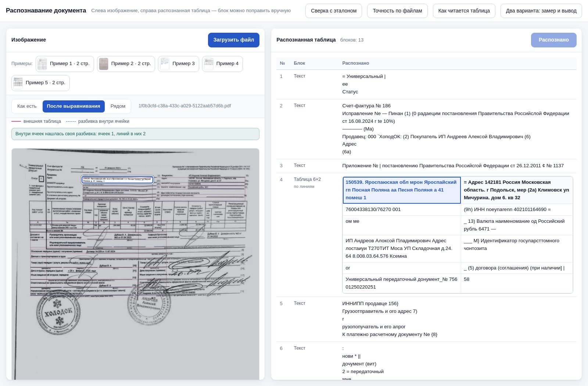Image resolution: width=588 pixels, height=386 pixels.
Task: Click highlighted blue box on scanned document
Action: point(117,179)
